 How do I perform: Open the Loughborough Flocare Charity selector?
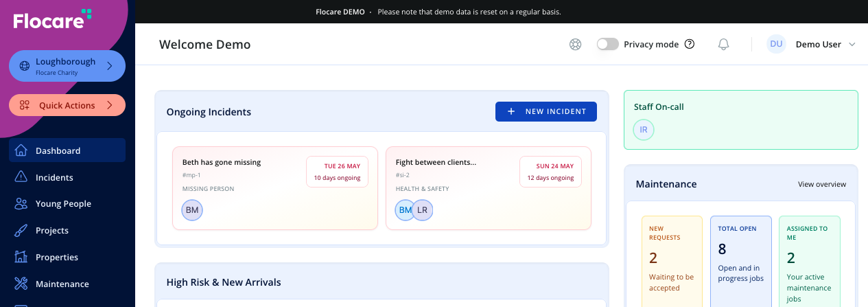click(x=67, y=66)
